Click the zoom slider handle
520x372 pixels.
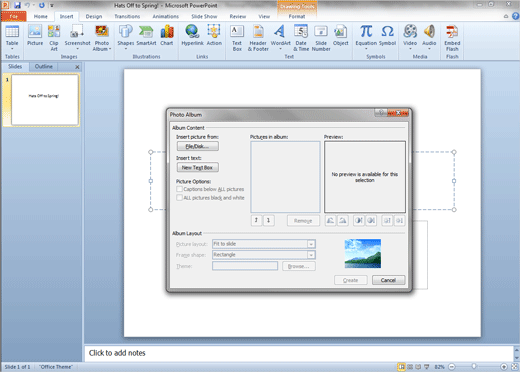pos(474,367)
